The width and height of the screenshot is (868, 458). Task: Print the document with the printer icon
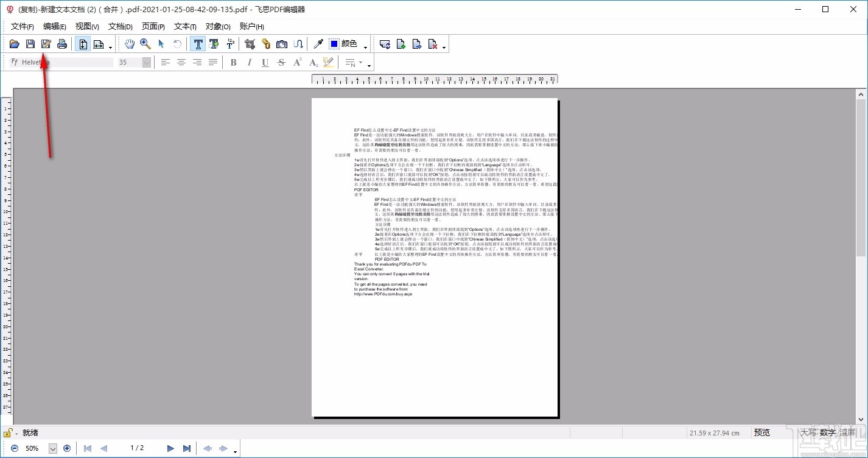click(x=62, y=44)
